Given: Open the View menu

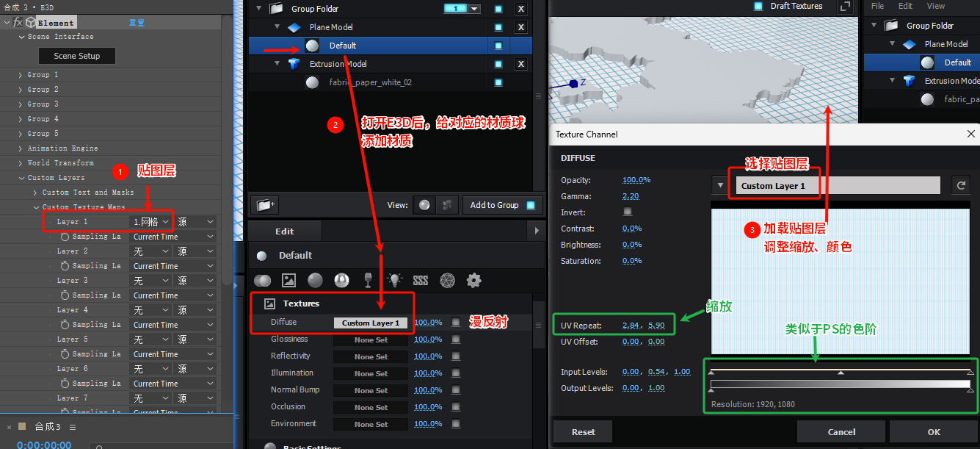Looking at the screenshot, I should 936,6.
